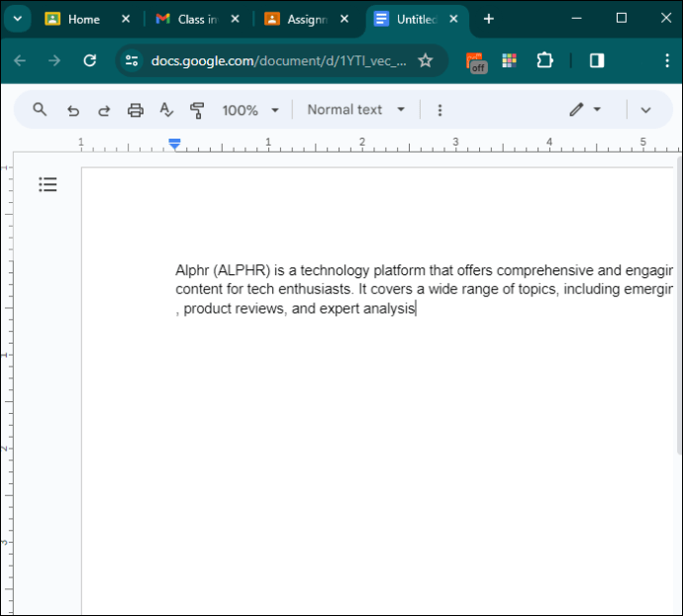Click the vertical scrollbar of document

point(679,305)
